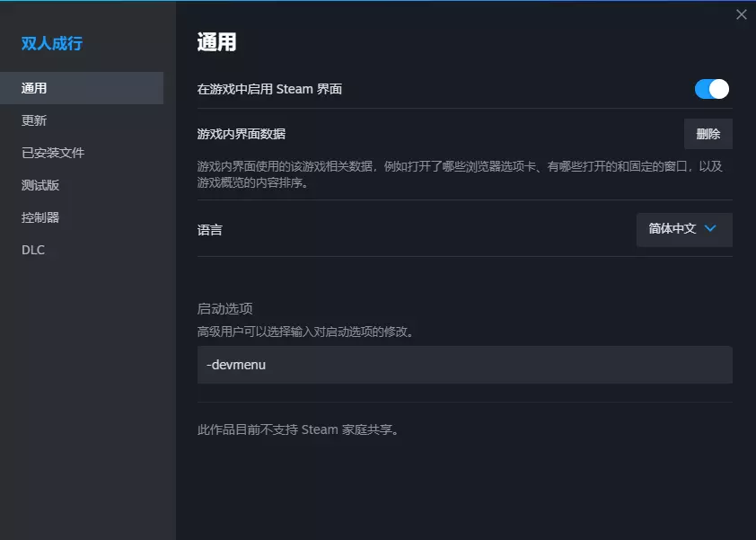Click the blue chevron arrow beside 简体中文
This screenshot has width=756, height=540.
(x=710, y=229)
